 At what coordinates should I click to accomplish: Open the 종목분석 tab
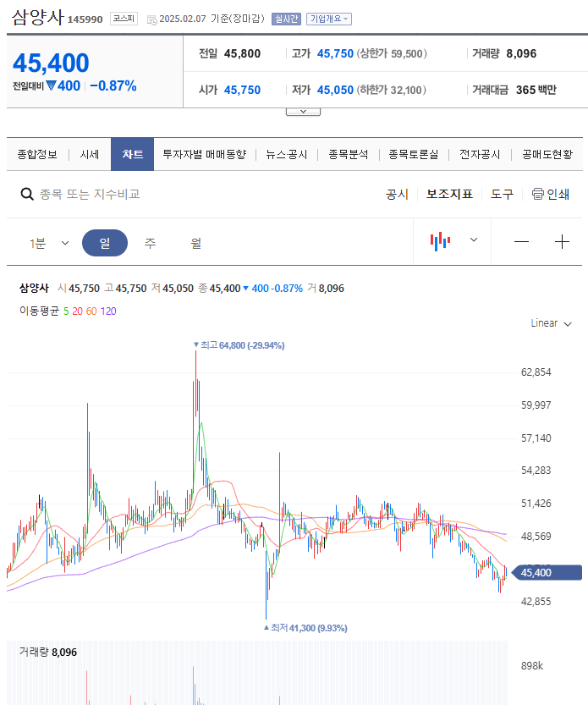coord(349,155)
